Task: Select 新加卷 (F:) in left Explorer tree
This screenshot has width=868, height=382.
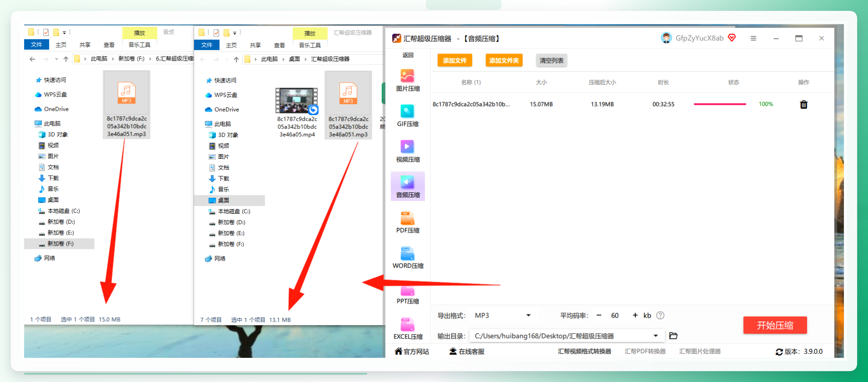Action: (x=59, y=244)
